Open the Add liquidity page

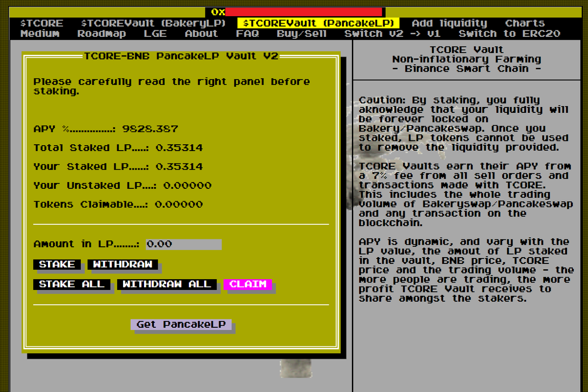[449, 23]
